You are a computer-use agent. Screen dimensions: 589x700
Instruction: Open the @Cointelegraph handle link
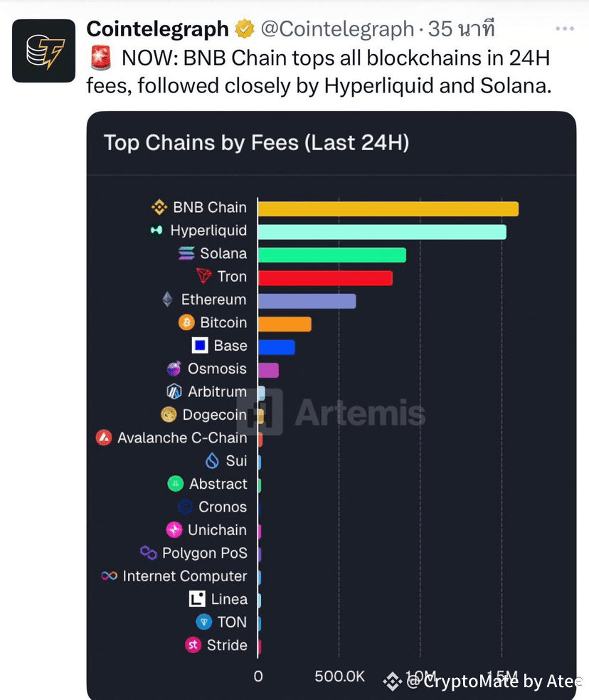click(337, 29)
